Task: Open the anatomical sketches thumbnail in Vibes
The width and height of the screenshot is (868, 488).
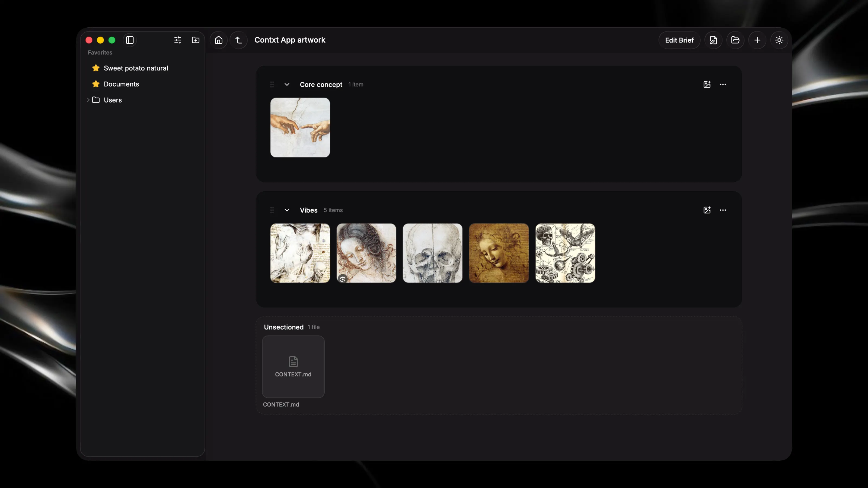Action: (300, 253)
